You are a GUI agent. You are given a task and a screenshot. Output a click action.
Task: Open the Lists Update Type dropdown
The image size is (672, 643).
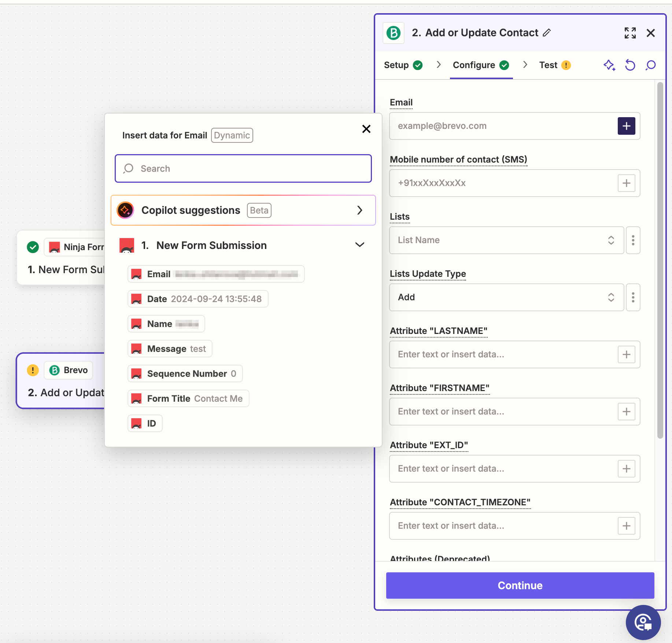click(506, 297)
